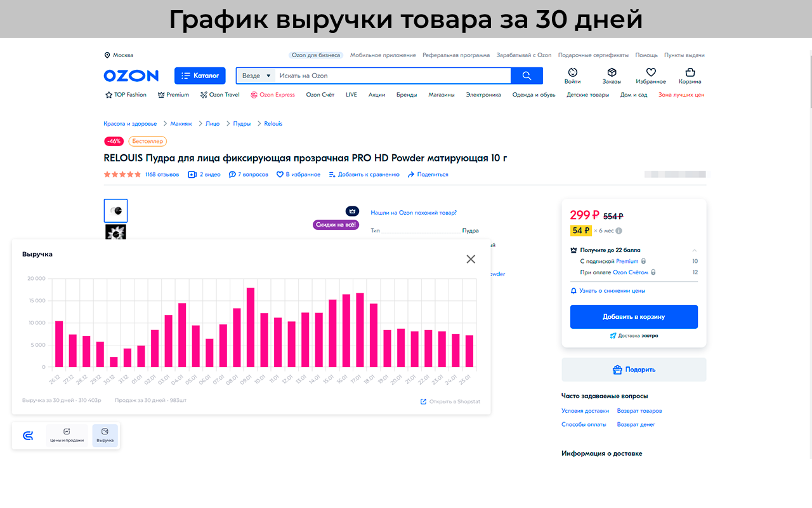
Task: Go to Макияж breadcrumb
Action: [x=181, y=124]
